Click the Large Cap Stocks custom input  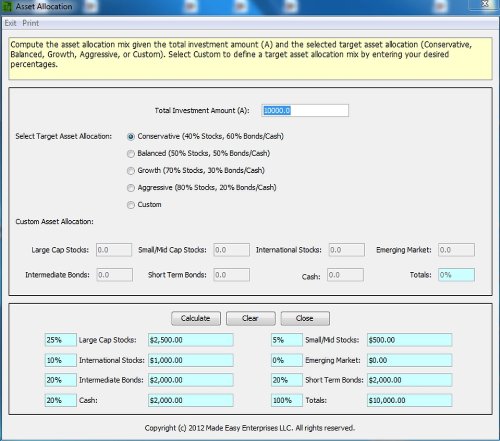[x=114, y=250]
